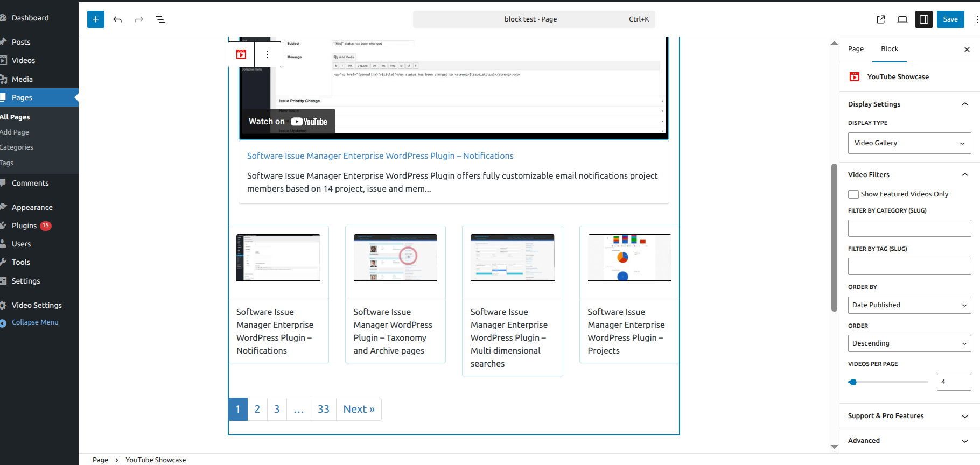Open the Order By dropdown
This screenshot has width=980, height=465.
[909, 305]
